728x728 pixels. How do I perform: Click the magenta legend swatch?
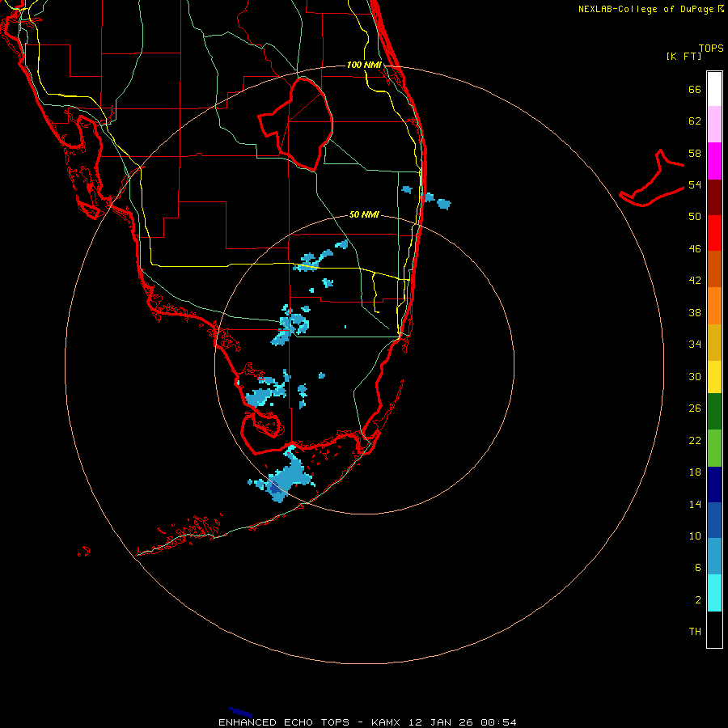(714, 161)
